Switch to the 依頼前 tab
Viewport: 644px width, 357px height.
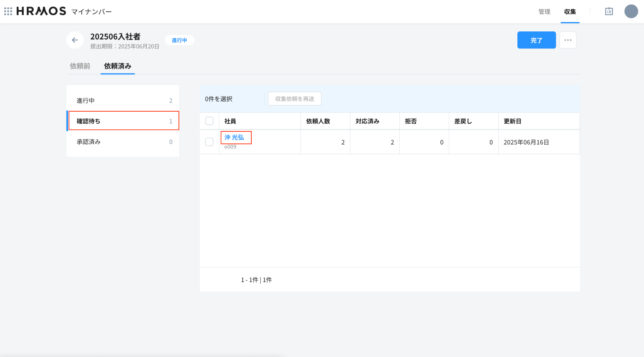(x=80, y=66)
